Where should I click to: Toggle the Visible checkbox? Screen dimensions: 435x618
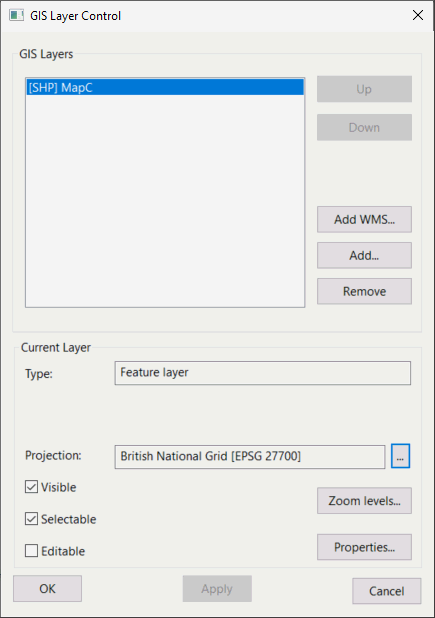coord(32,487)
